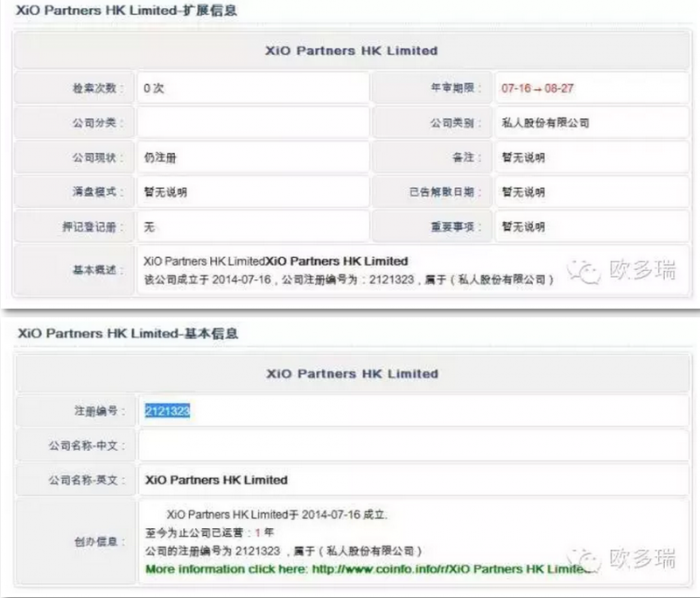
Task: Click '暂无说明' next to 备注
Action: click(x=523, y=157)
